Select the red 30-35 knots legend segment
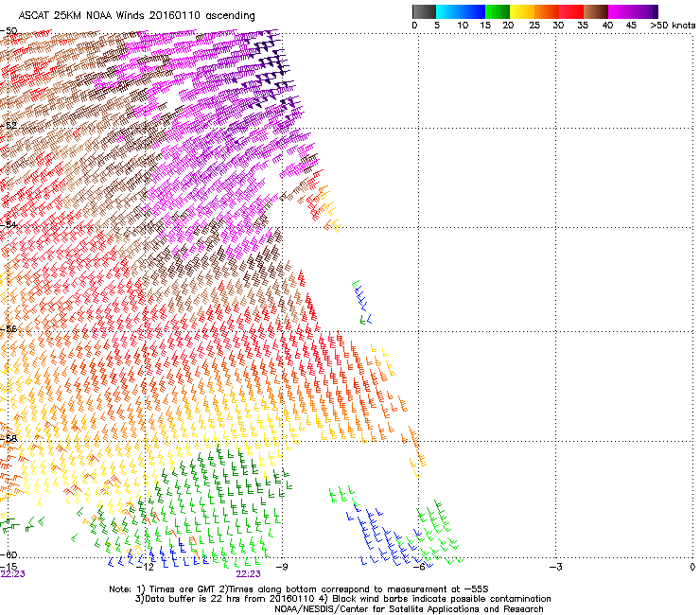The image size is (700, 615). click(x=571, y=11)
